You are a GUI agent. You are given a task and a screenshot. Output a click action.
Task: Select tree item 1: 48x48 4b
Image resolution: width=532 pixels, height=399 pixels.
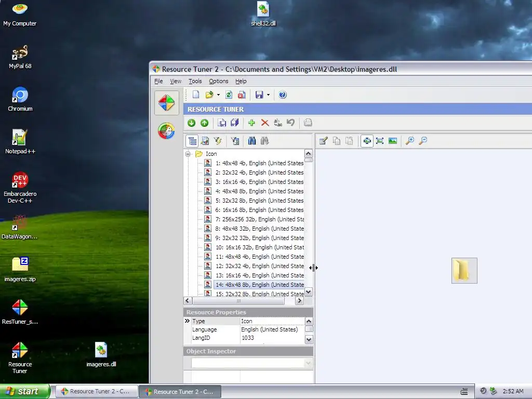click(260, 163)
